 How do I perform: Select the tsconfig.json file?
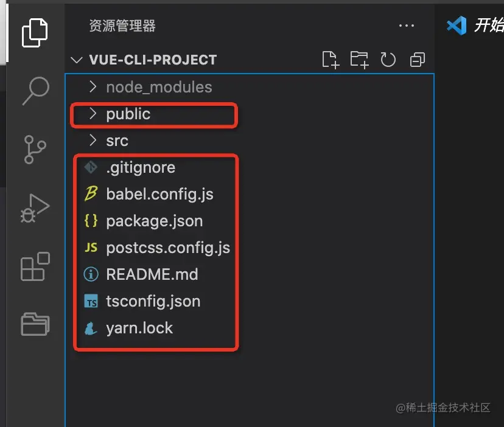pyautogui.click(x=153, y=301)
